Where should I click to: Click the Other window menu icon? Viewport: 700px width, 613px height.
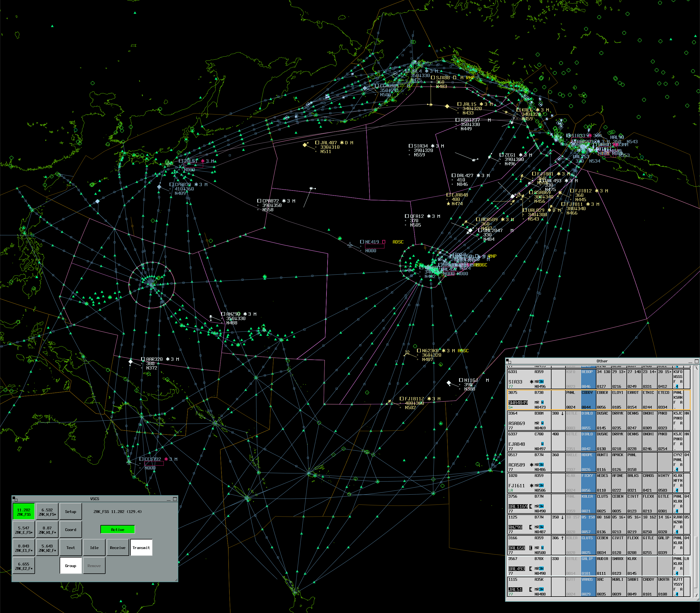tap(509, 361)
